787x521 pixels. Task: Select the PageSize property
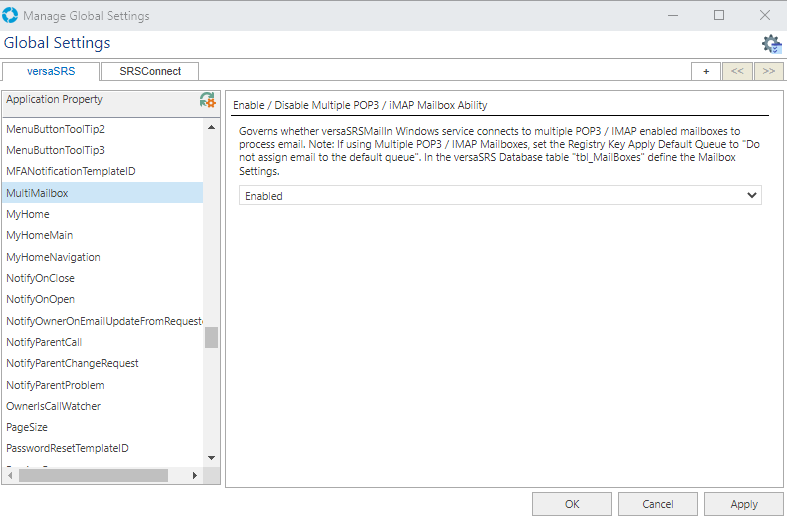tap(102, 427)
